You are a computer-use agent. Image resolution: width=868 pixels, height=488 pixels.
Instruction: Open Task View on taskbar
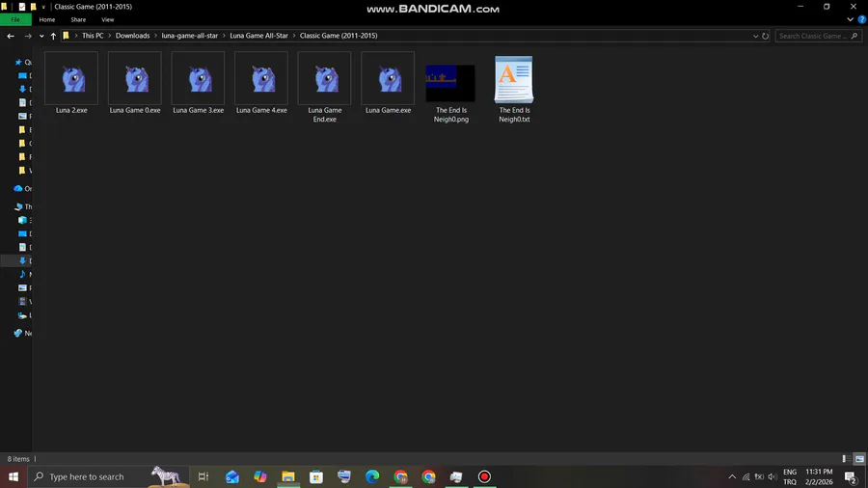(x=203, y=476)
